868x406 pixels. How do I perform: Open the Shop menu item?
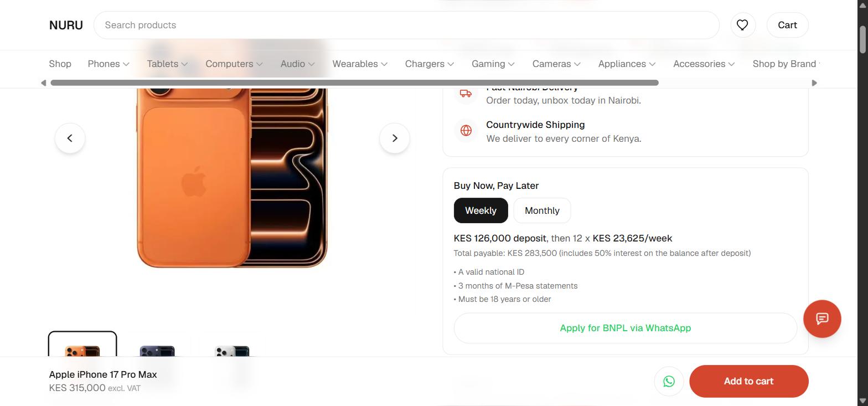coord(60,64)
